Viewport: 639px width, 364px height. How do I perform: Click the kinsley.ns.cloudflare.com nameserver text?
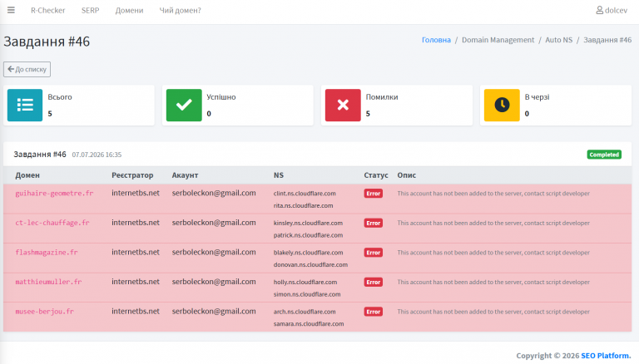(308, 223)
